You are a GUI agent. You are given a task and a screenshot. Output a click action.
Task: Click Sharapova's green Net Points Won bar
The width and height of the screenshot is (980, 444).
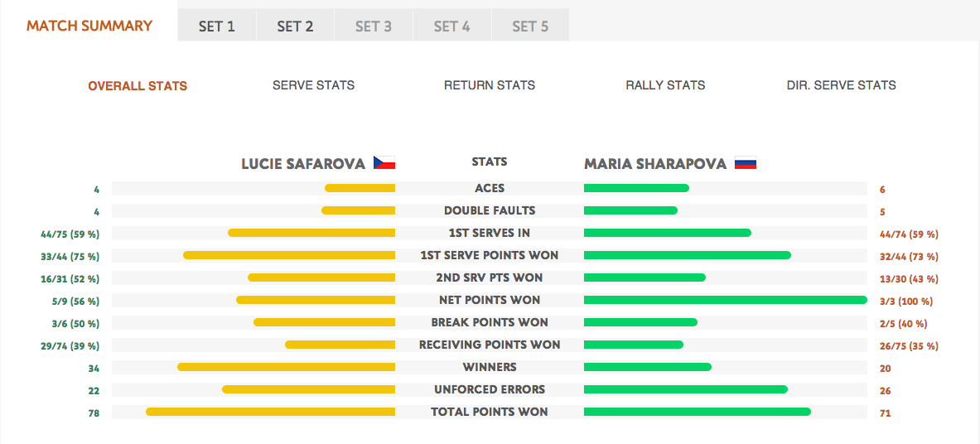pyautogui.click(x=725, y=300)
